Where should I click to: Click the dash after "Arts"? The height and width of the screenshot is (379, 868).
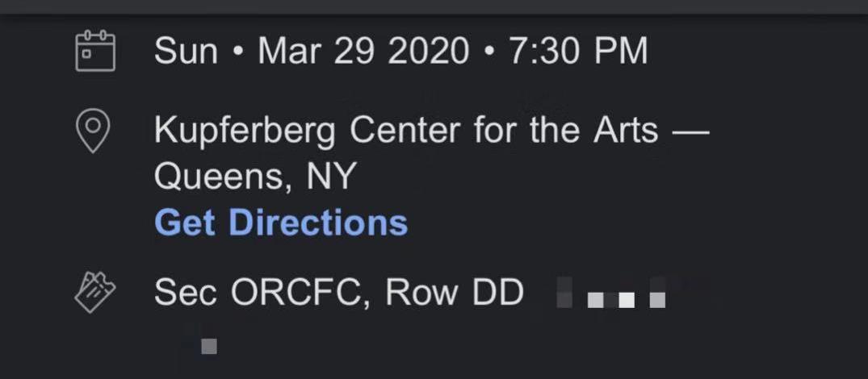click(x=690, y=131)
